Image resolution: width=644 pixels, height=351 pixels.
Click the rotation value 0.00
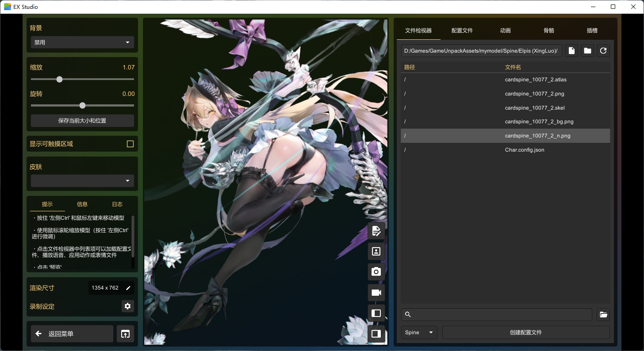tap(129, 94)
